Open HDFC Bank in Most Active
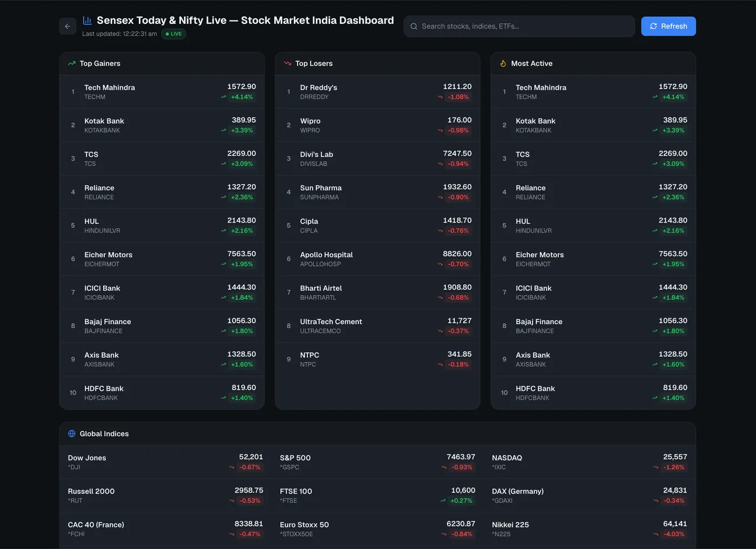756x549 pixels. click(593, 393)
